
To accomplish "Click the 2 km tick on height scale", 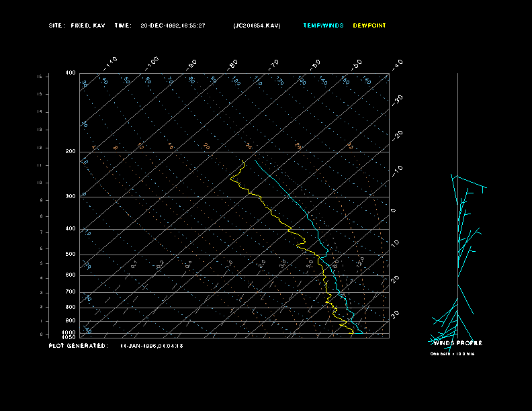I will (x=42, y=306).
